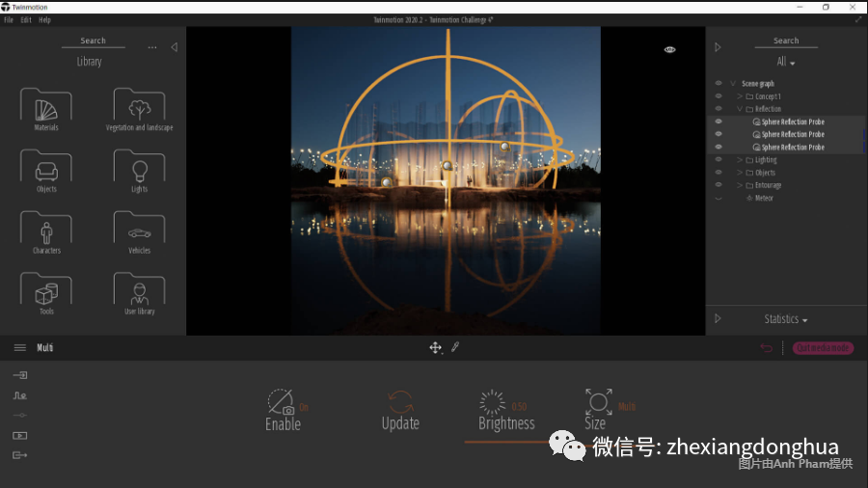The width and height of the screenshot is (868, 488).
Task: Expand the Concept 1 folder
Action: 740,96
